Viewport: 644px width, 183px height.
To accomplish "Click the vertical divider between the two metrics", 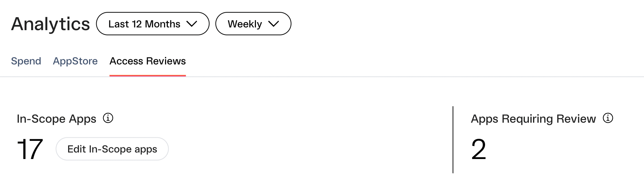I will click(x=453, y=140).
